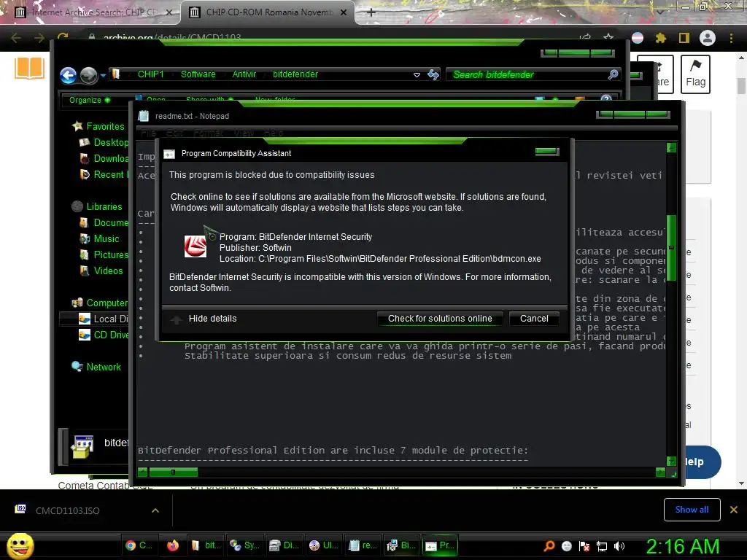Open Desktop in Favorites
This screenshot has width=747, height=560.
[x=111, y=142]
